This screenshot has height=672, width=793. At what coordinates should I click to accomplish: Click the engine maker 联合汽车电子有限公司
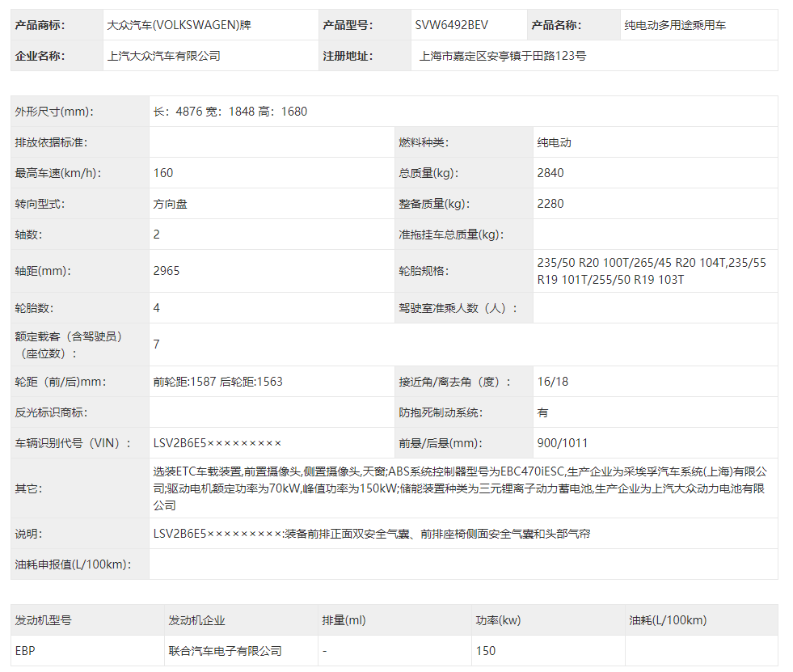[x=225, y=651]
